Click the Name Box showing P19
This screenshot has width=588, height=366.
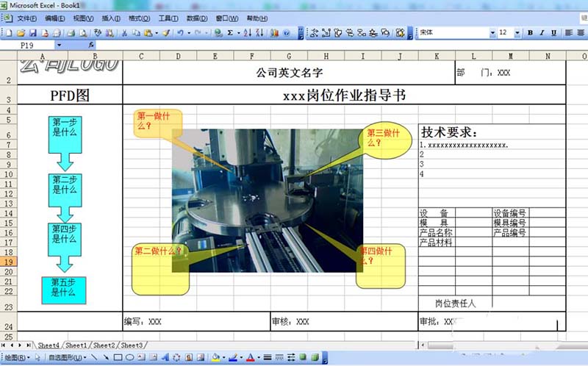(29, 45)
